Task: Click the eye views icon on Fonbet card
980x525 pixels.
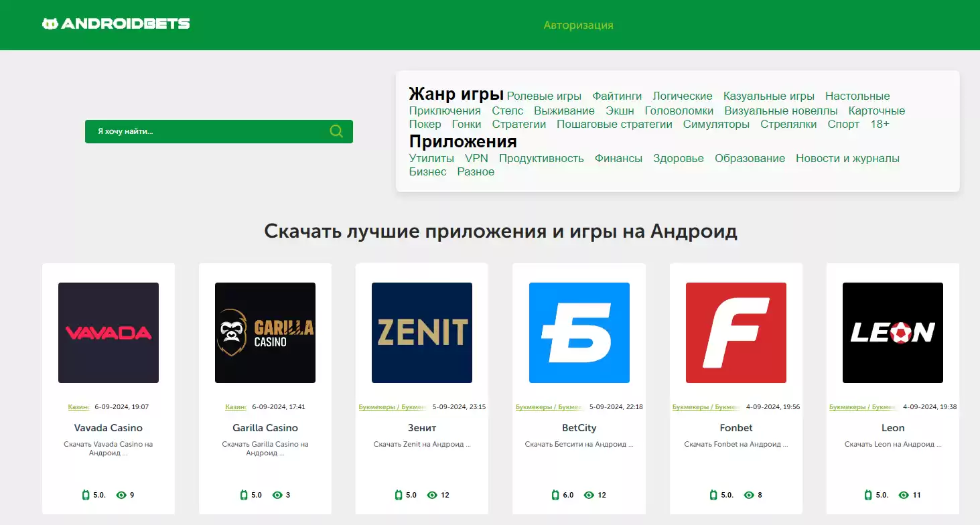Action: 749,495
